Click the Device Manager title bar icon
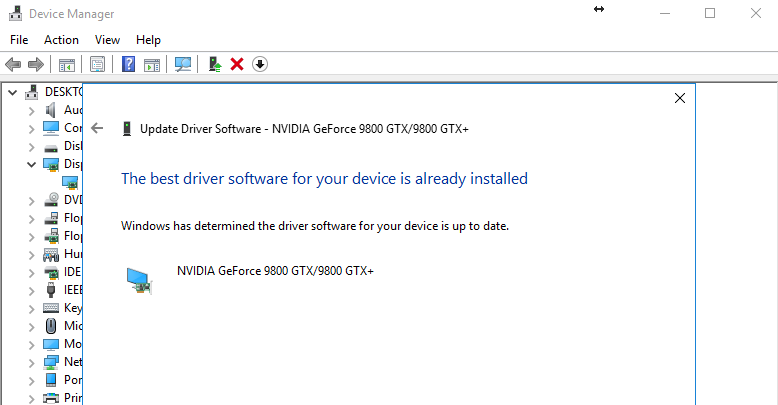 [16, 13]
